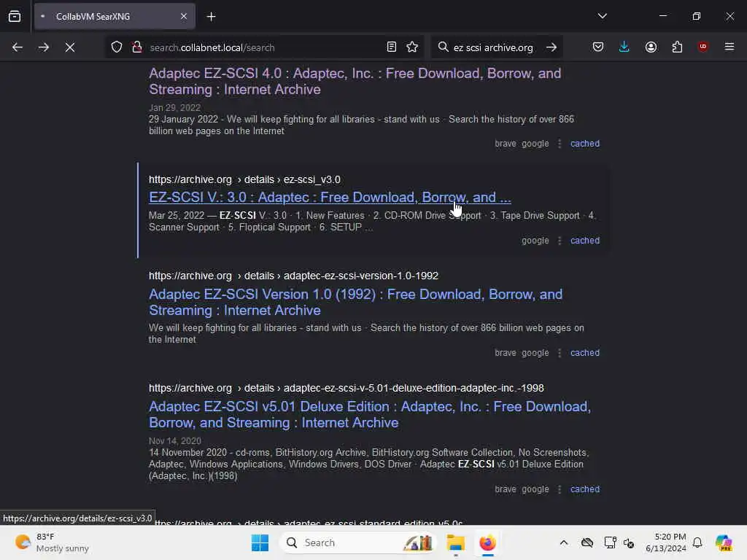Image resolution: width=747 pixels, height=560 pixels.
Task: Expand the list all tabs chevron
Action: (602, 16)
